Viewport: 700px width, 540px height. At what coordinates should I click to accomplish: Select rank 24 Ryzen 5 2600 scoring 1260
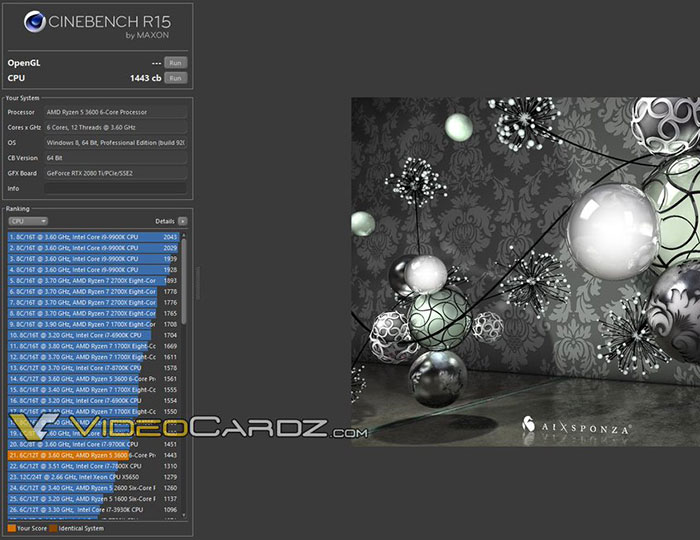click(93, 488)
